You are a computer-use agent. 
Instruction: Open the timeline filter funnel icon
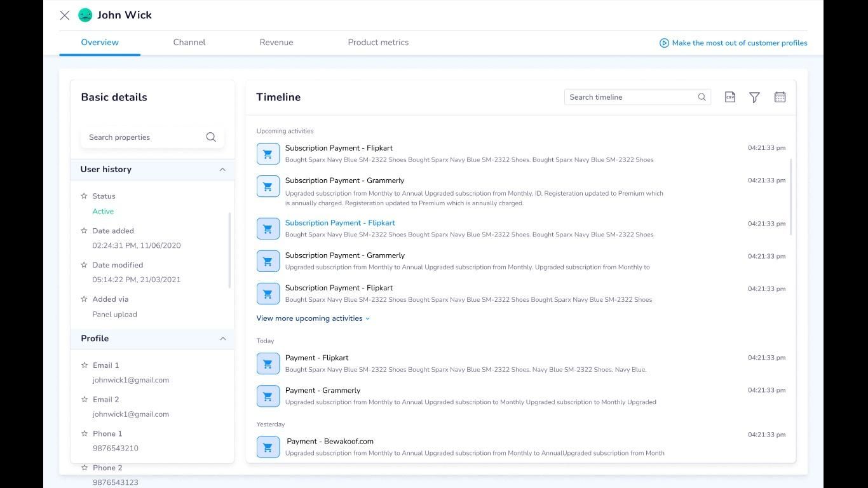pos(754,97)
